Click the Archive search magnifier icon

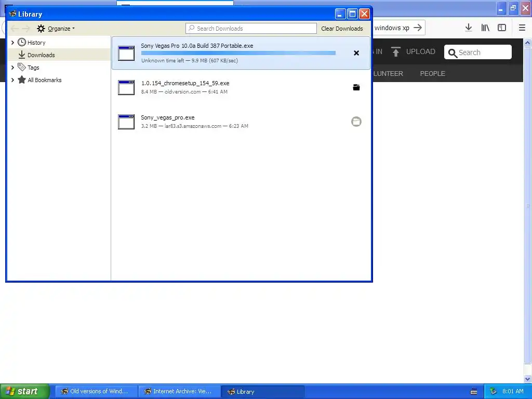pos(453,53)
